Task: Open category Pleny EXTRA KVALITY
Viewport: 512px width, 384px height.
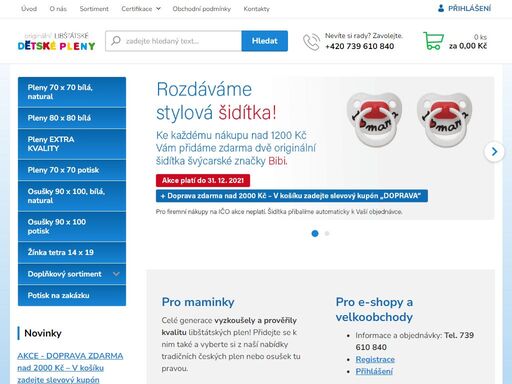Action: click(x=72, y=144)
